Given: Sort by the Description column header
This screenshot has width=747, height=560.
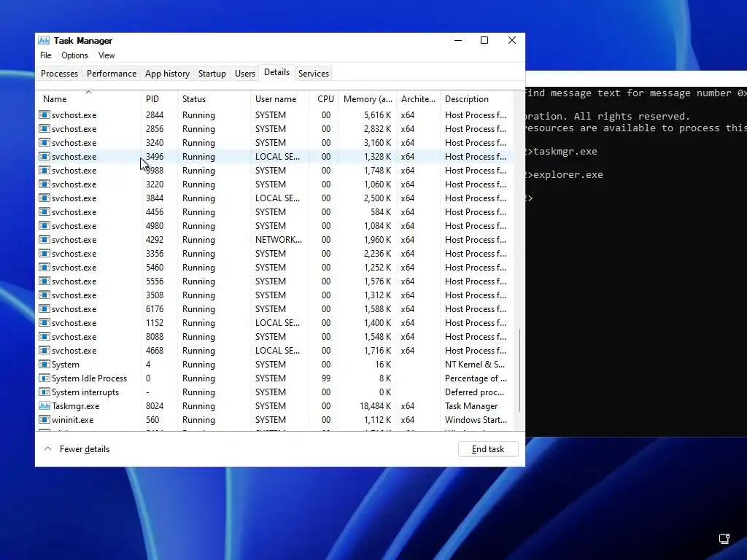Looking at the screenshot, I should tap(477, 98).
